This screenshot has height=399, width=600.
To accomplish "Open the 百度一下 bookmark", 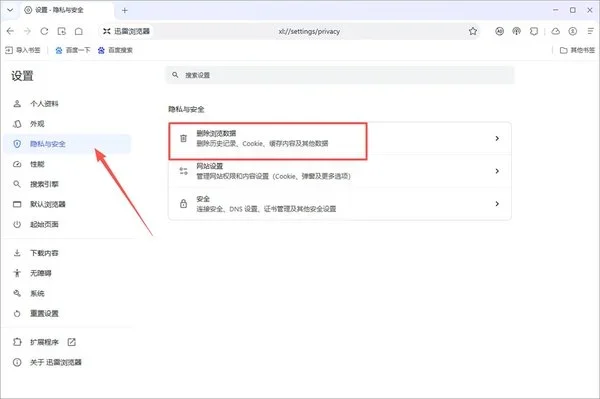I will pos(73,50).
